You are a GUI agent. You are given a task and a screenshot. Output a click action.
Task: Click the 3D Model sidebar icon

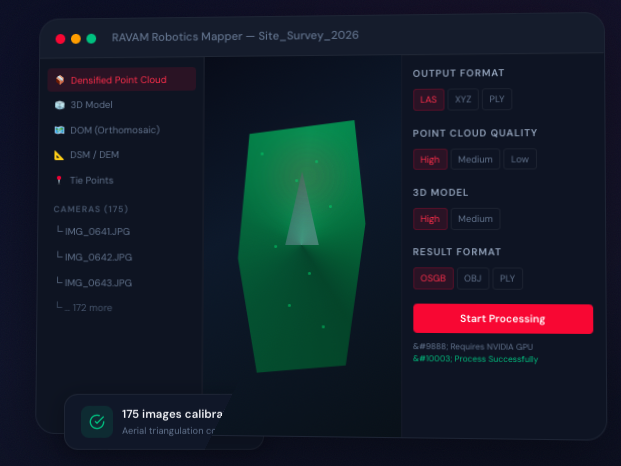59,105
